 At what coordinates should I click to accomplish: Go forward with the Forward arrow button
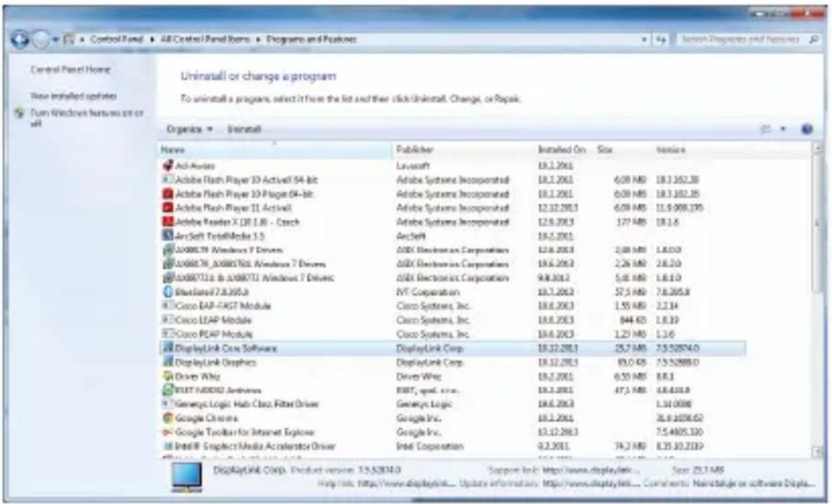(x=42, y=39)
